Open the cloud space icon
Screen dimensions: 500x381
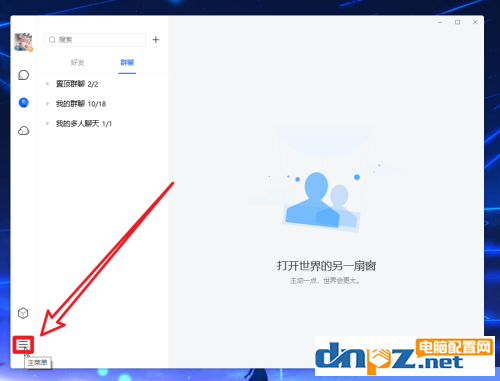[23, 130]
